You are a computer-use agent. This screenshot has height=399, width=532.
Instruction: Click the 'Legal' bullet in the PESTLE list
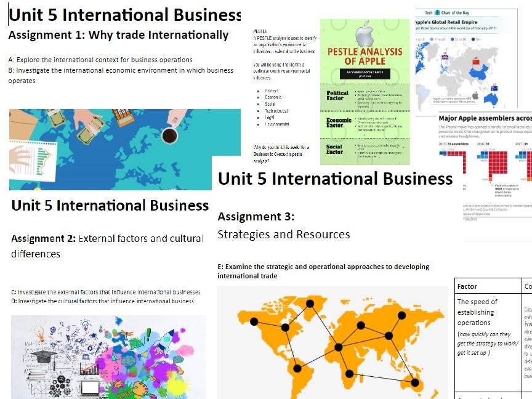(270, 118)
